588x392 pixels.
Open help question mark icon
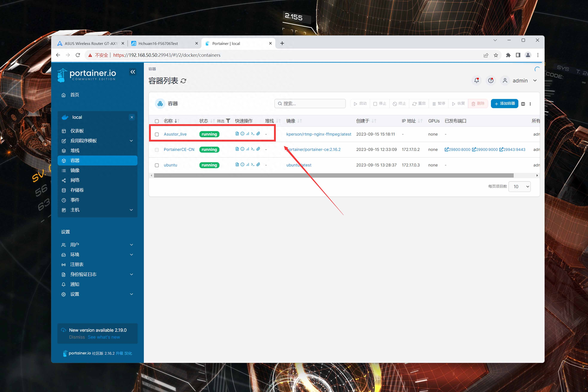491,81
